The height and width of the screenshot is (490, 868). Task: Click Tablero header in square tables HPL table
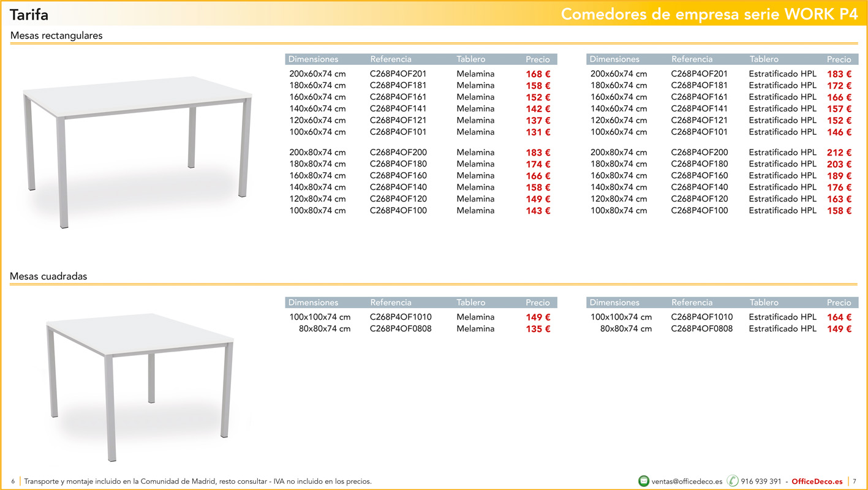[x=764, y=303]
